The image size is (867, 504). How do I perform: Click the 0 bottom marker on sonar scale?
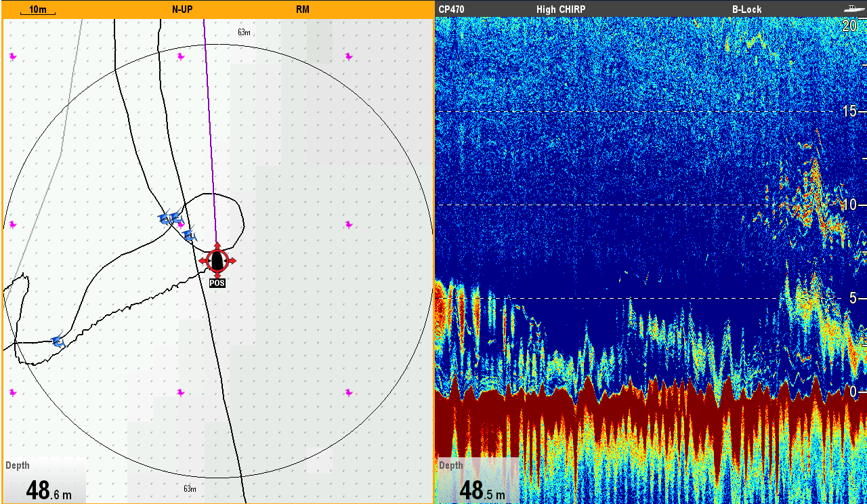(853, 392)
